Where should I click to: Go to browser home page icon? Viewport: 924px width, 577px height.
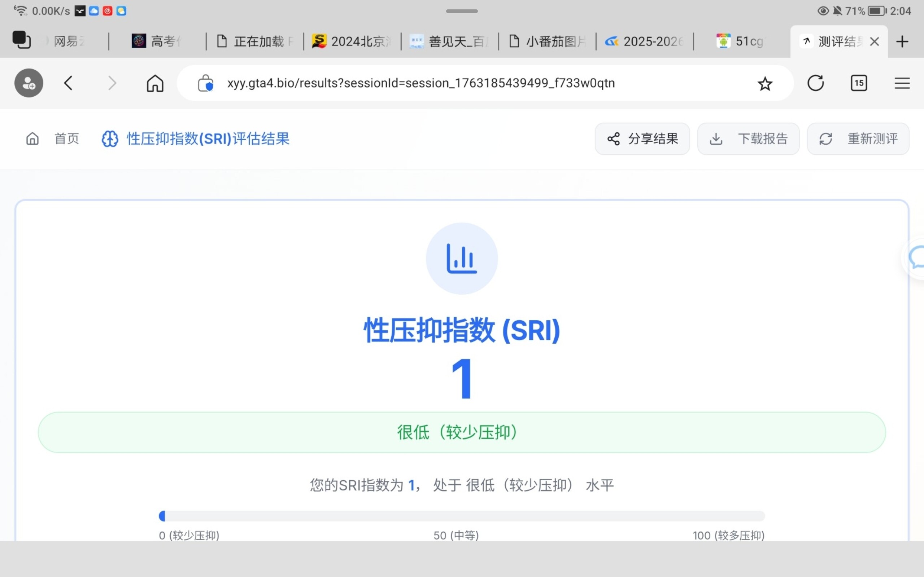pos(155,83)
